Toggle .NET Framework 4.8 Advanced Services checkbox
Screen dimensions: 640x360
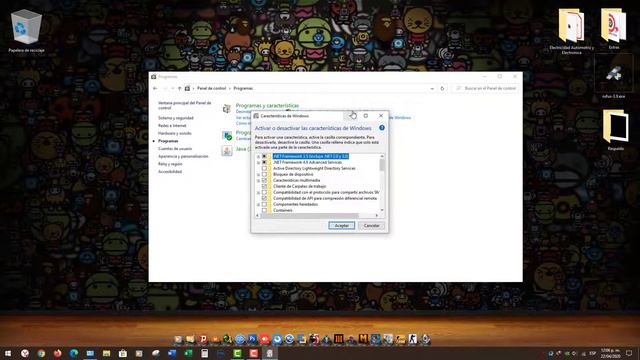264,162
